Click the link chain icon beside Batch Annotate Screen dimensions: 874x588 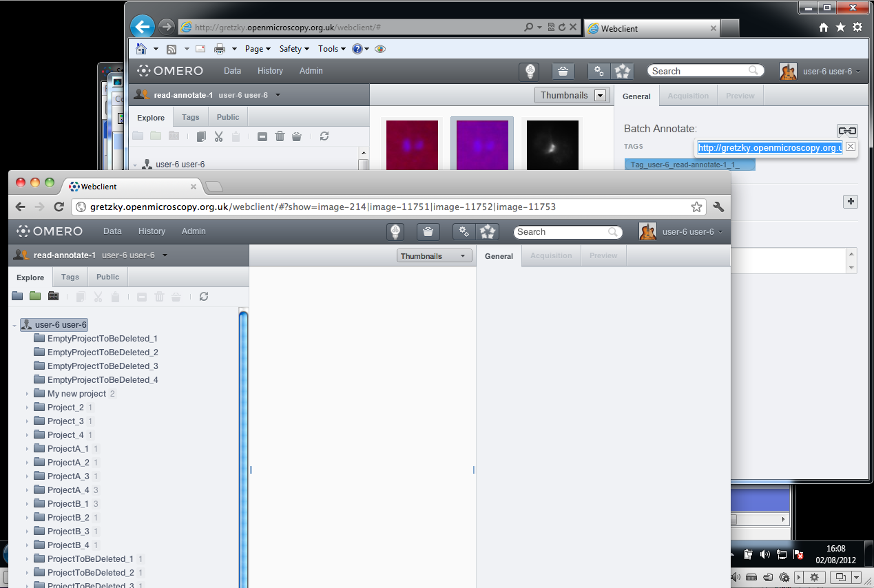click(847, 131)
